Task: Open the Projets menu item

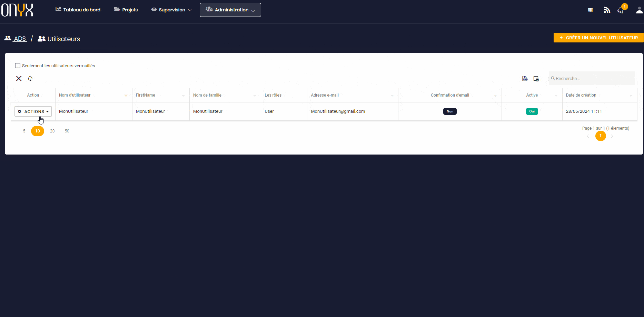Action: pyautogui.click(x=126, y=10)
